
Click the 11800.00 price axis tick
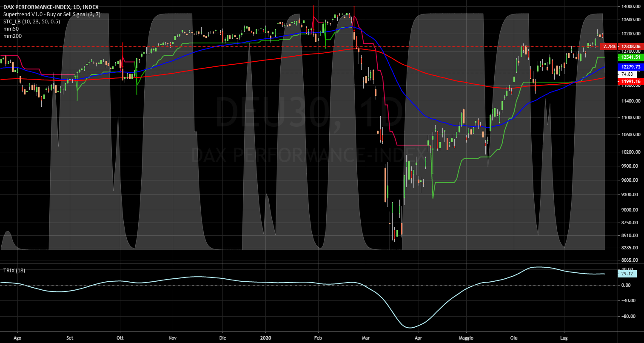(x=631, y=86)
